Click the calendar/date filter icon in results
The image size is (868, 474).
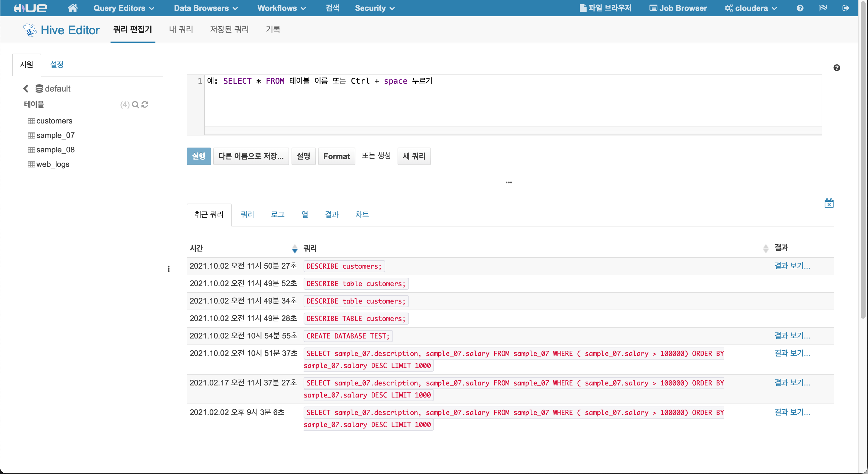(828, 204)
